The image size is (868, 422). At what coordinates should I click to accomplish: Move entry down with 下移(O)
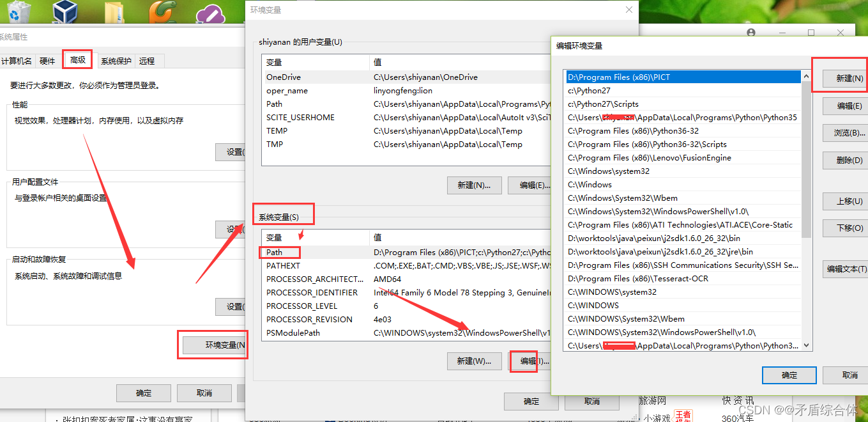click(x=845, y=228)
